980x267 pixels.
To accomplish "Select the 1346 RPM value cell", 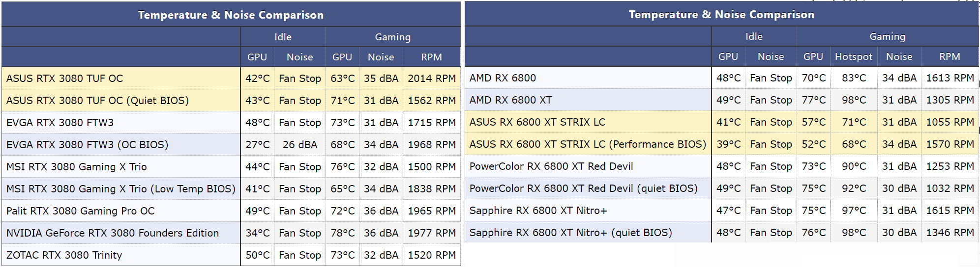I will [950, 233].
